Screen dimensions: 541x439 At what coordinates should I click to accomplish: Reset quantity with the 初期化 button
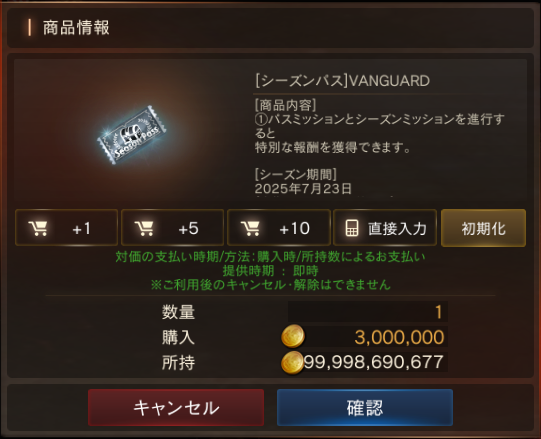click(483, 228)
